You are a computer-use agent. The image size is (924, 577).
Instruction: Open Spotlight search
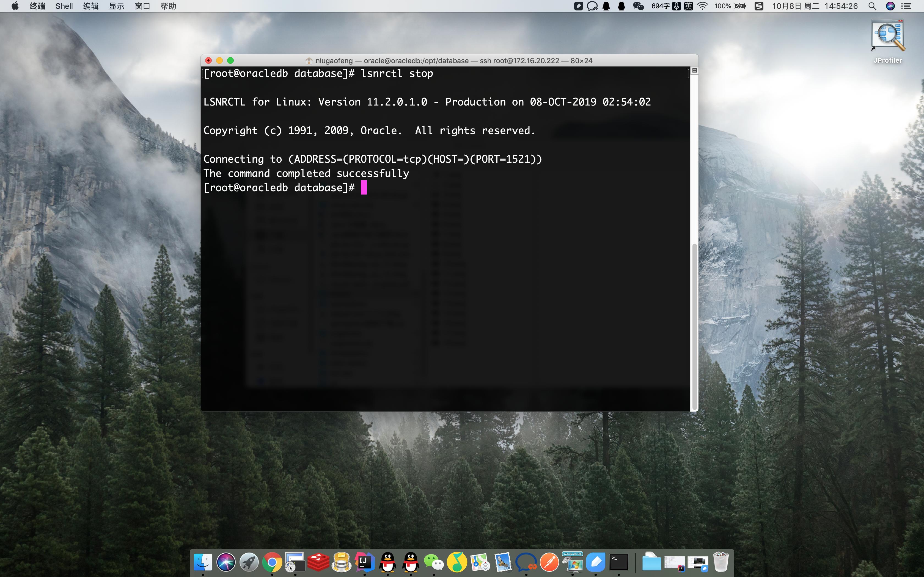873,6
